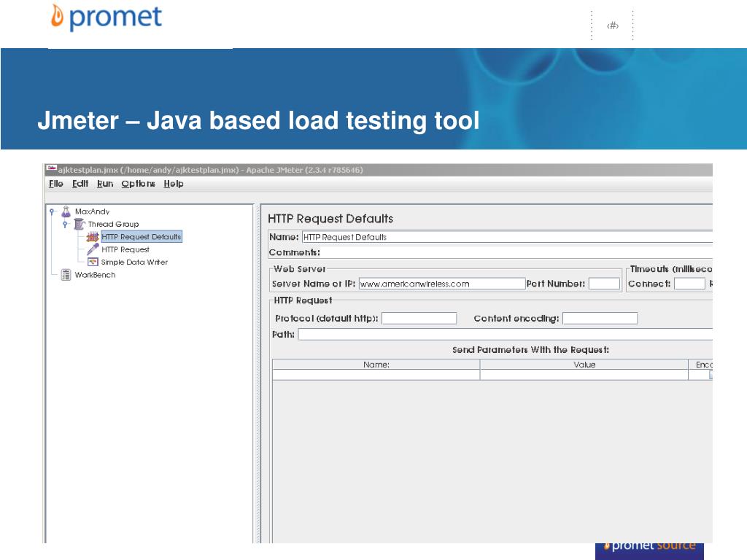Click the HTTP Request pipette icon
747x560 pixels.
point(93,249)
